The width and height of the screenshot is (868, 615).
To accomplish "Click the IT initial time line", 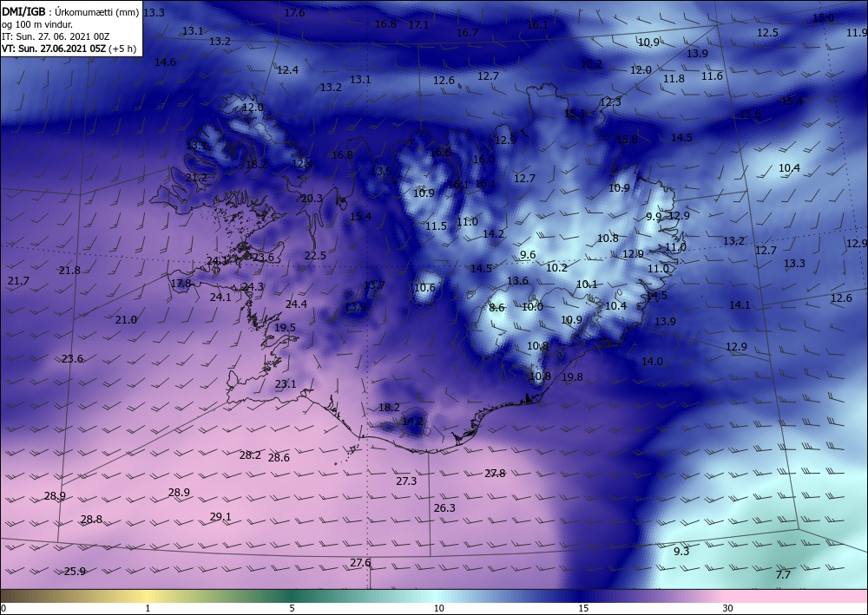I will pyautogui.click(x=56, y=36).
